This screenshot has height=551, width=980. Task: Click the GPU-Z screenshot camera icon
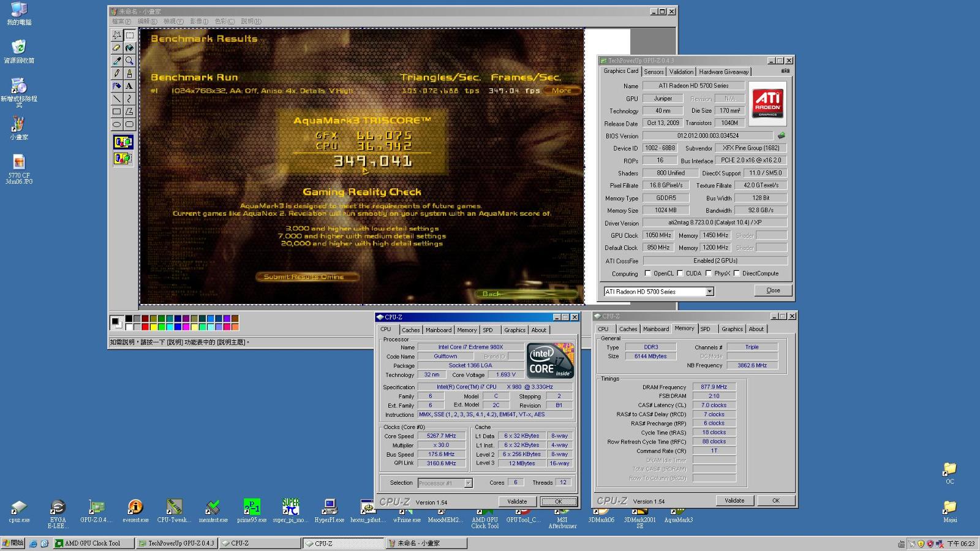pyautogui.click(x=785, y=71)
